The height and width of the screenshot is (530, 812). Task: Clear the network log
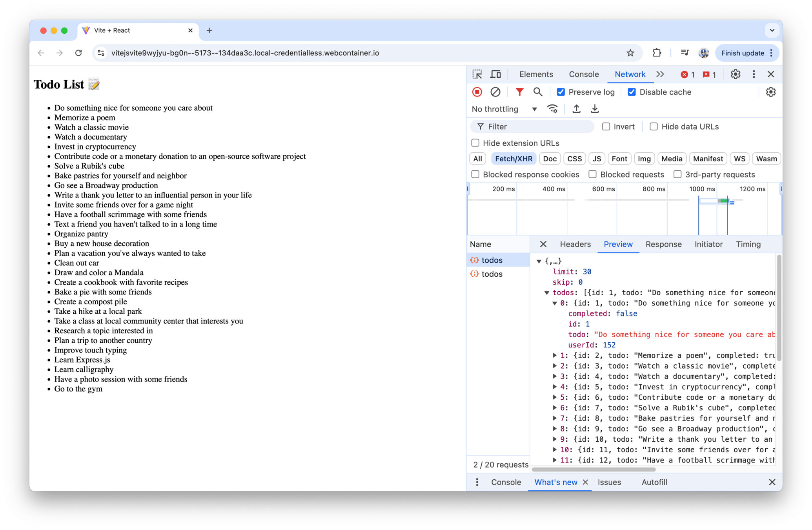(495, 92)
